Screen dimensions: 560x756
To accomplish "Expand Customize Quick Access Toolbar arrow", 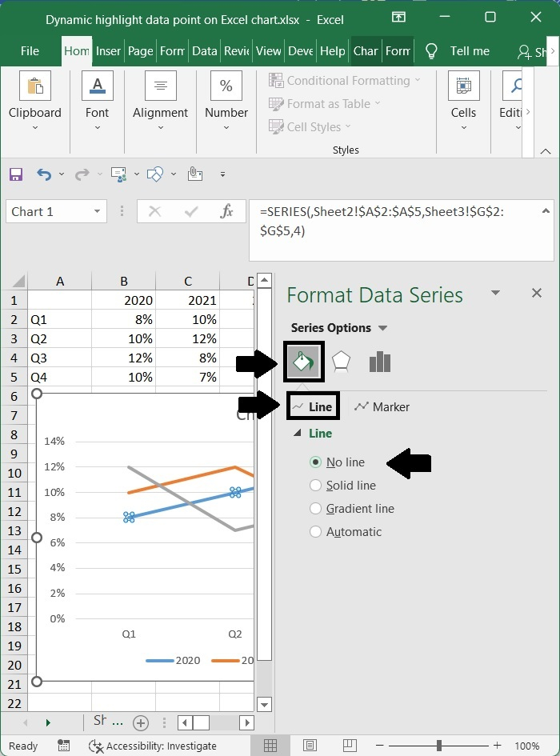I will (x=222, y=174).
